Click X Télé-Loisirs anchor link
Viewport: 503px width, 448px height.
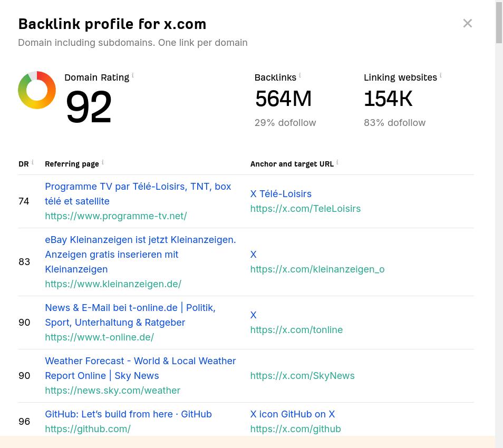[280, 194]
